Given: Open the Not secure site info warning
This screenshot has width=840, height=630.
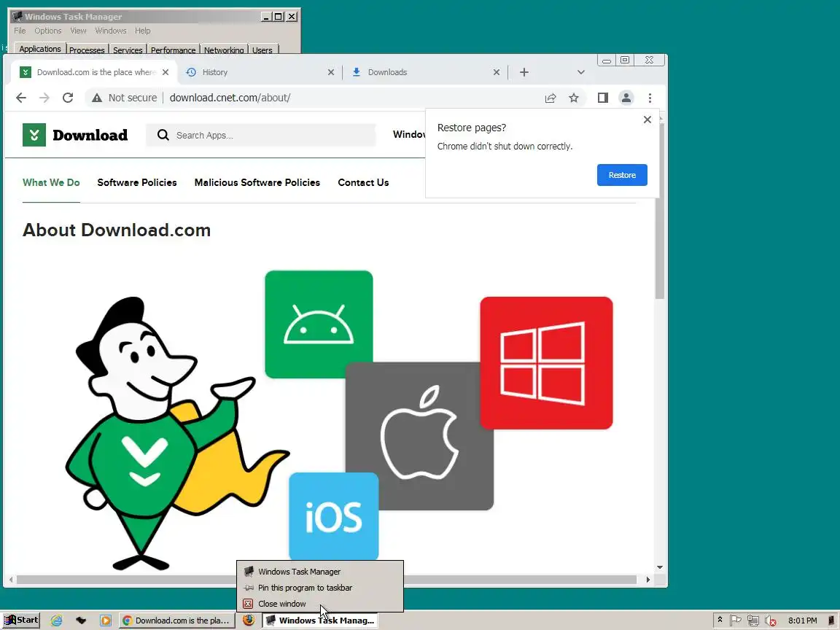Looking at the screenshot, I should coord(124,98).
